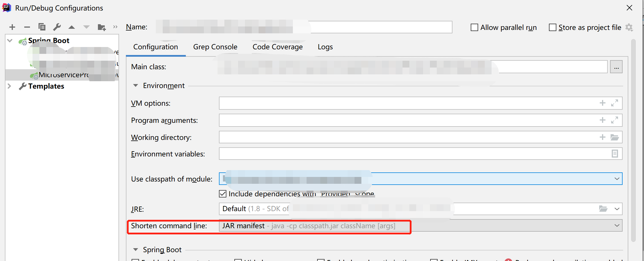Browse for working directory folder

(615, 137)
